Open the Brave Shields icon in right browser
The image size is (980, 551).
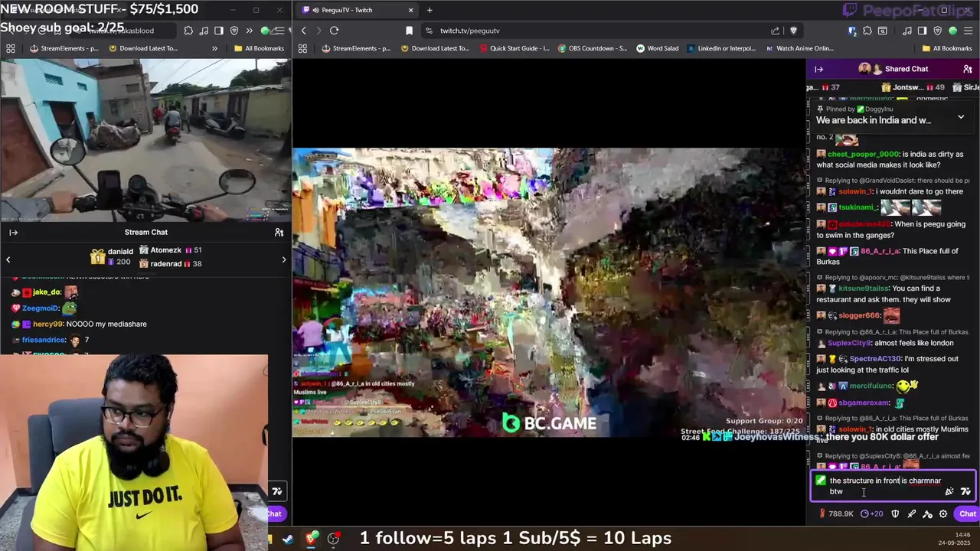(x=793, y=31)
